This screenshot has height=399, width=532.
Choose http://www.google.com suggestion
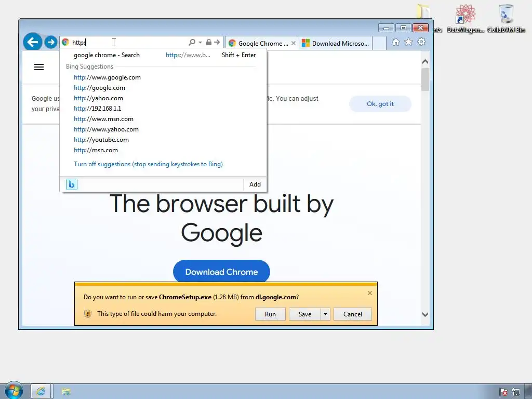pos(163,77)
